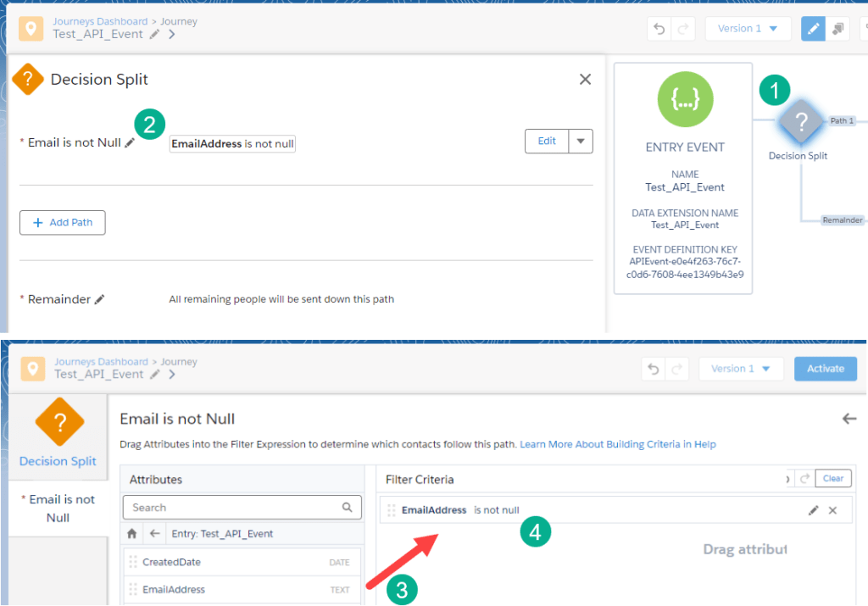The height and width of the screenshot is (606, 868).
Task: Open Learn More About Building Criteria link
Action: [x=618, y=444]
